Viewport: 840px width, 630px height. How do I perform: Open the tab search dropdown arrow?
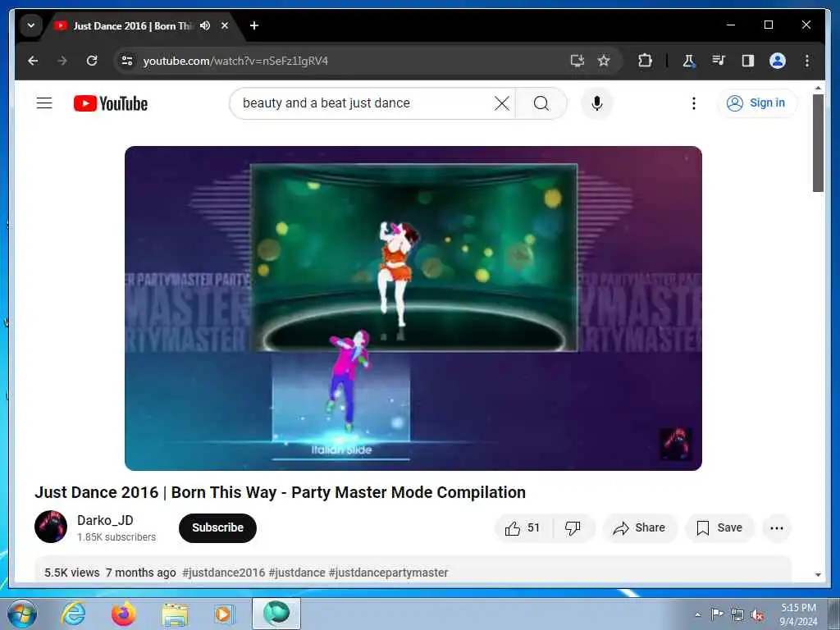click(31, 25)
